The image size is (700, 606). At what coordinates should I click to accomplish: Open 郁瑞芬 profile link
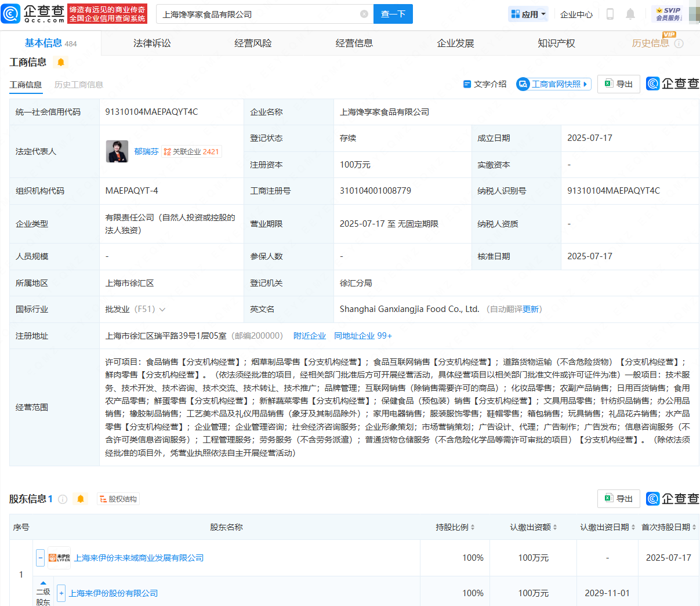click(x=146, y=151)
